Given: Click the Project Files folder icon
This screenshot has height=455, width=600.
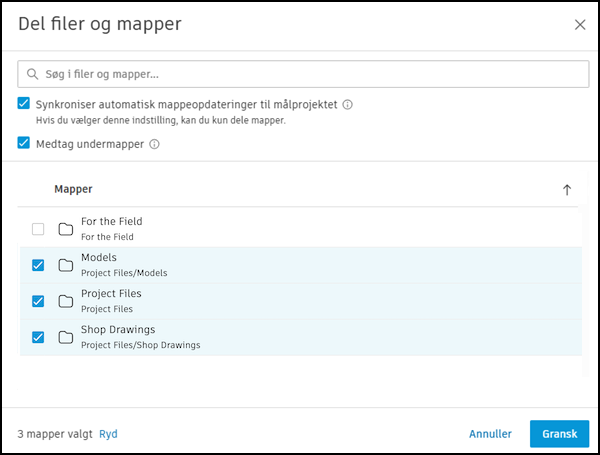Looking at the screenshot, I should pyautogui.click(x=66, y=301).
